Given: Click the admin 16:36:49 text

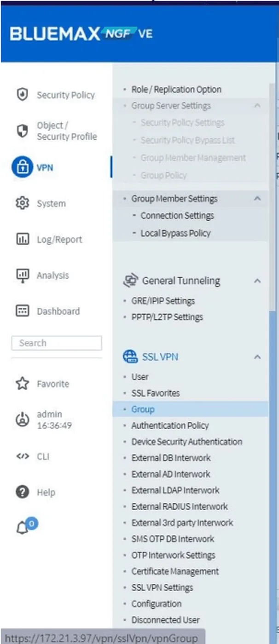Looking at the screenshot, I should coord(54,420).
